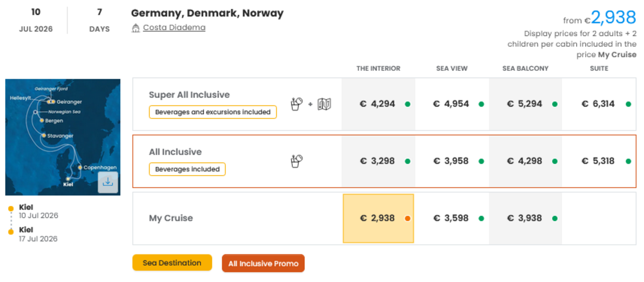Viewport: 644px width, 282px height.
Task: Click the Beverages included badge
Action: 187,169
